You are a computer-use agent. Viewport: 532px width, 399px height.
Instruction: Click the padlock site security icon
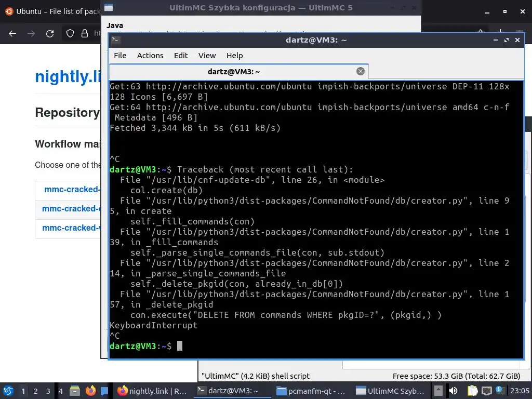(85, 33)
